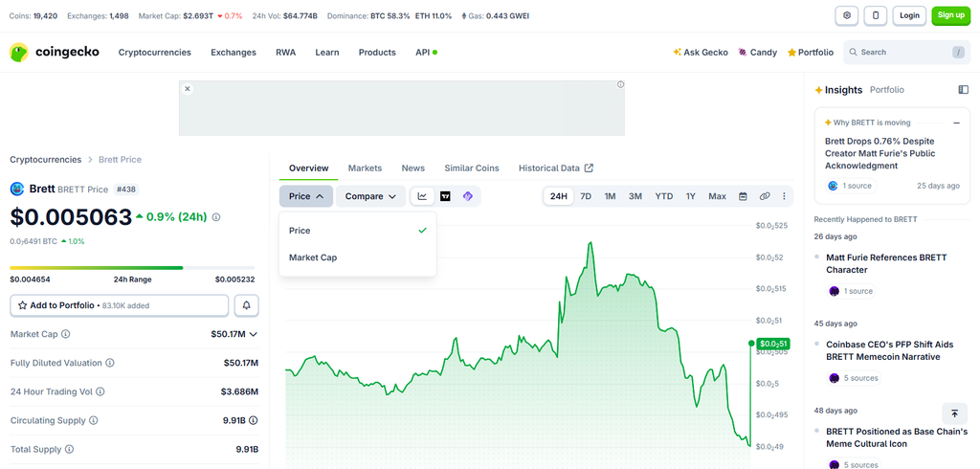
Task: Select the 1M chart range
Action: [x=610, y=196]
